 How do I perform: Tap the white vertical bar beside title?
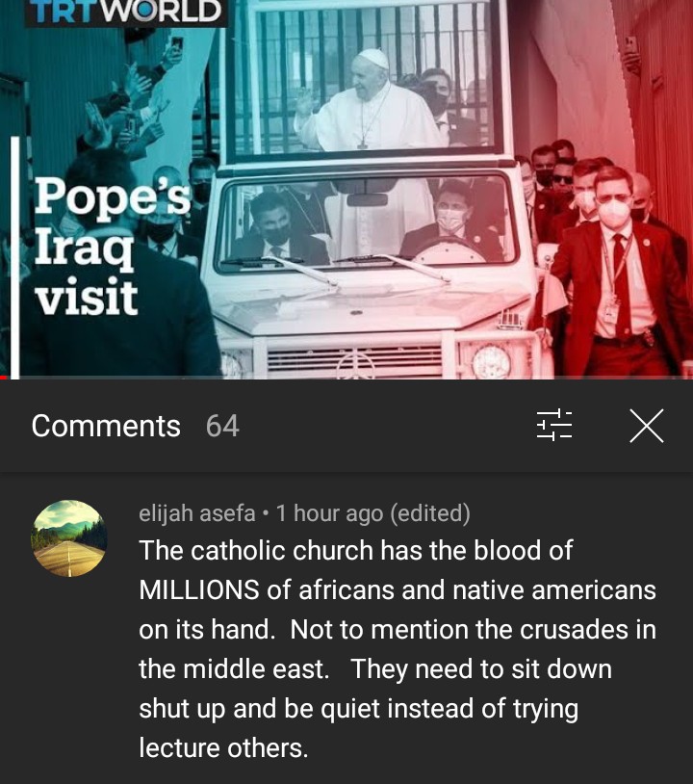tap(14, 257)
